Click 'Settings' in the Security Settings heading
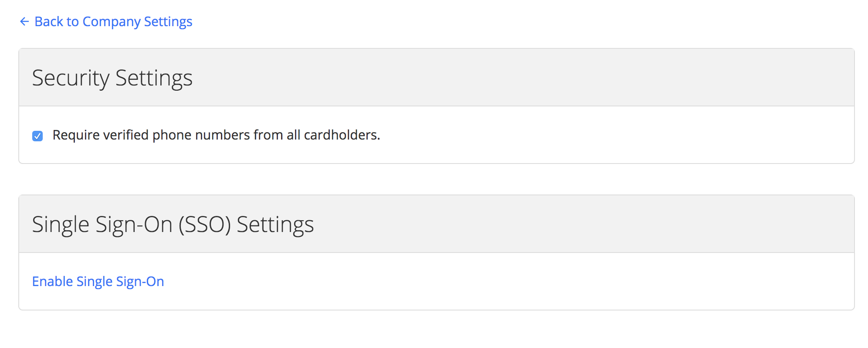 point(154,78)
